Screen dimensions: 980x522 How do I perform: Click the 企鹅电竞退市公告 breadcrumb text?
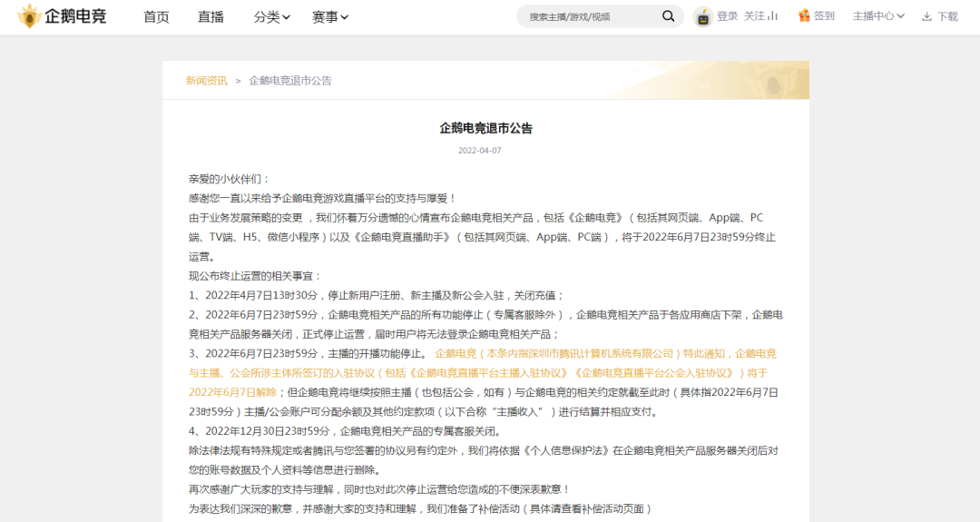click(x=290, y=81)
